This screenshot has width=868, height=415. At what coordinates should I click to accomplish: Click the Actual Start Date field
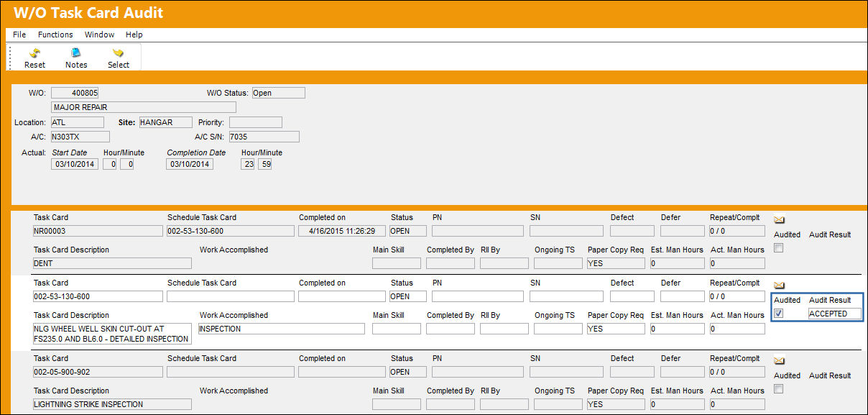pos(75,164)
